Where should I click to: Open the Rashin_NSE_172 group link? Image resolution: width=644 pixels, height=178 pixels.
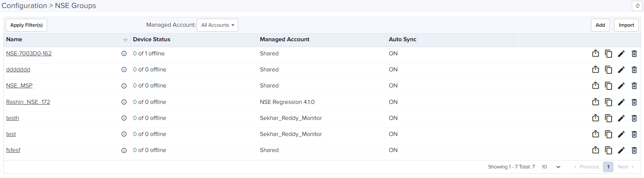click(x=28, y=102)
